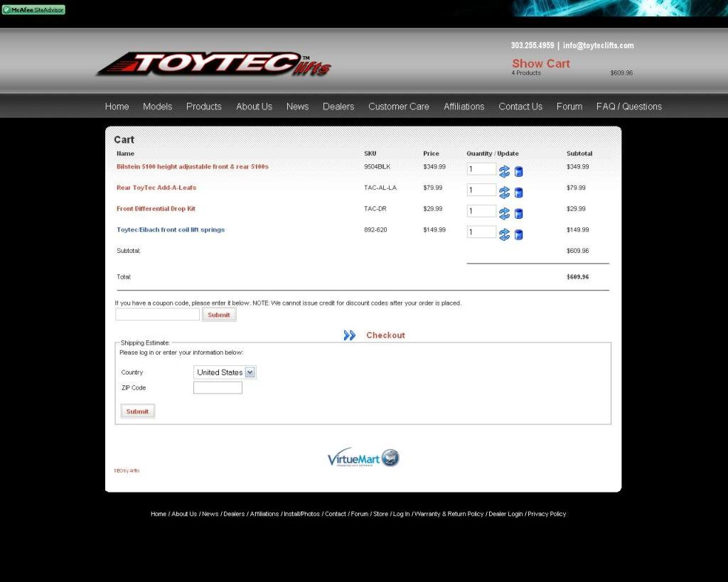
Task: Open Rear ToyTec Add-A-Leafs product link
Action: pos(156,188)
